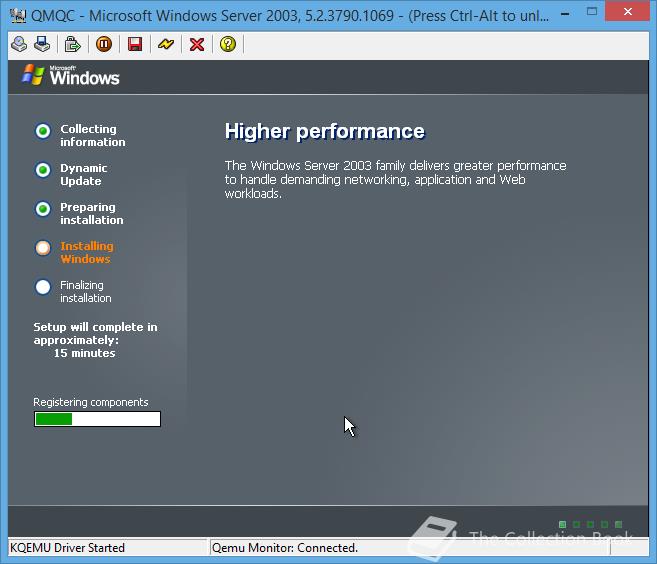Click the Registering components progress bar
The image size is (657, 564).
[x=97, y=419]
